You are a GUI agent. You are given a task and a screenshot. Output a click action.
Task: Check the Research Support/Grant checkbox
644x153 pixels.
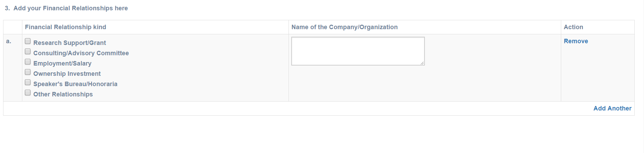pos(28,41)
